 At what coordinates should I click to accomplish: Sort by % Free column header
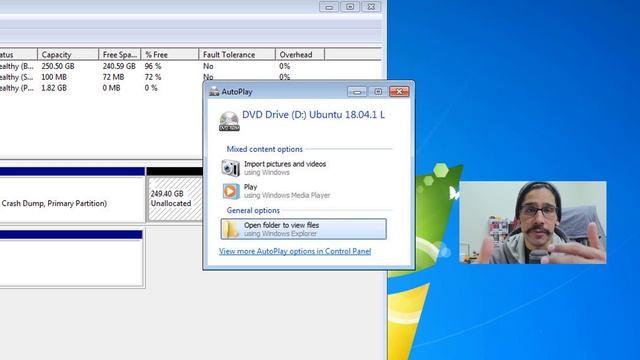pos(169,54)
